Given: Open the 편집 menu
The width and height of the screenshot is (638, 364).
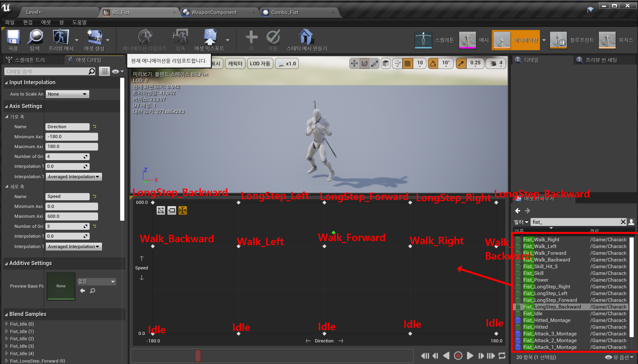Looking at the screenshot, I should [x=28, y=22].
